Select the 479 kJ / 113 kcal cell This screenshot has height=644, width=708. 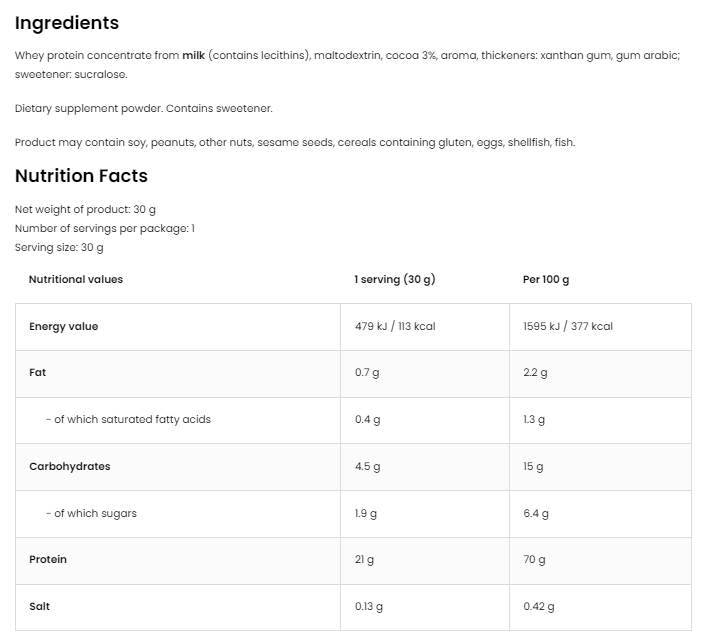coord(395,326)
